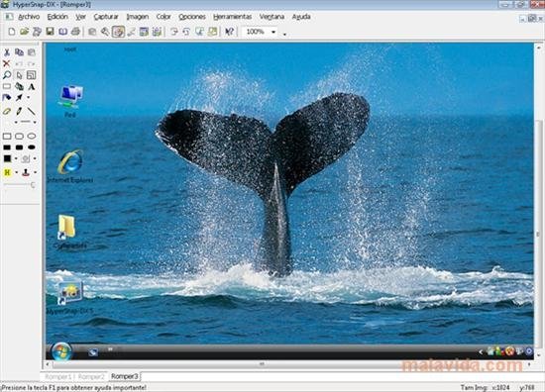Open the arrow tool style dropdown
Screen dimensions: 545x392
(x=29, y=98)
